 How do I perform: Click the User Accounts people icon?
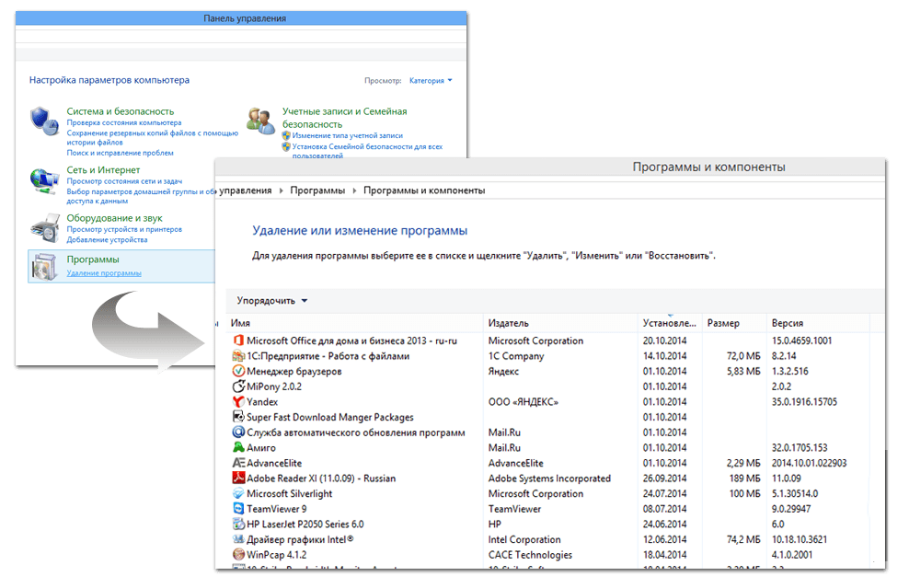pos(260,120)
